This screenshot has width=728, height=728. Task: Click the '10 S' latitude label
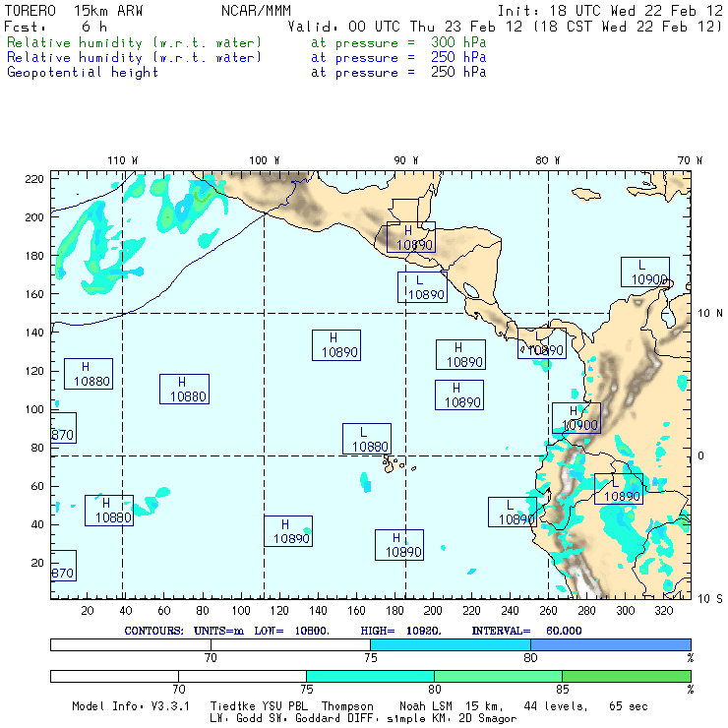click(x=710, y=599)
